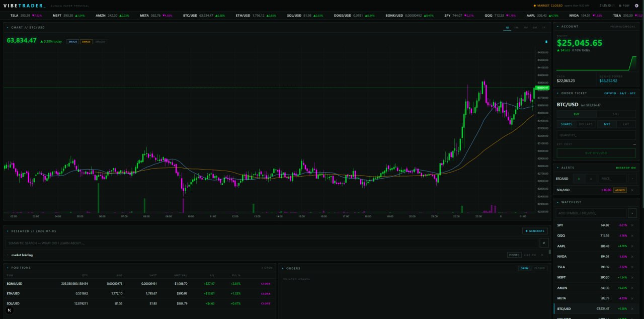This screenshot has height=319, width=644.
Task: Select the 1D chart range tab
Action: (x=507, y=27)
